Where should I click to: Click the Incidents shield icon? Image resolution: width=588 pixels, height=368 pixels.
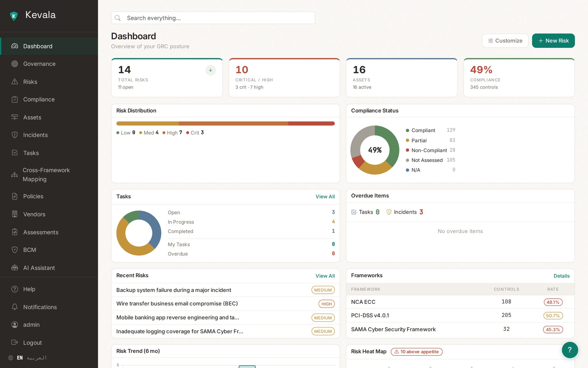pos(15,135)
